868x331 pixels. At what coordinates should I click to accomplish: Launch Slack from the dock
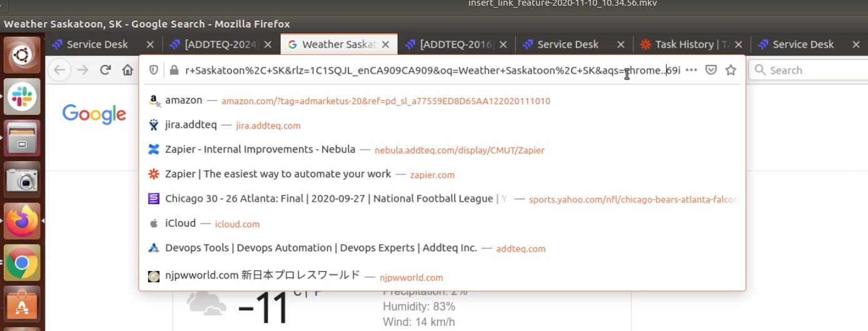22,97
